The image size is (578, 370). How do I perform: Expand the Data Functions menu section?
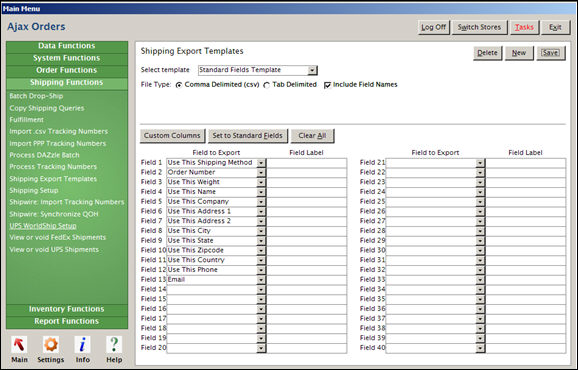click(x=67, y=46)
